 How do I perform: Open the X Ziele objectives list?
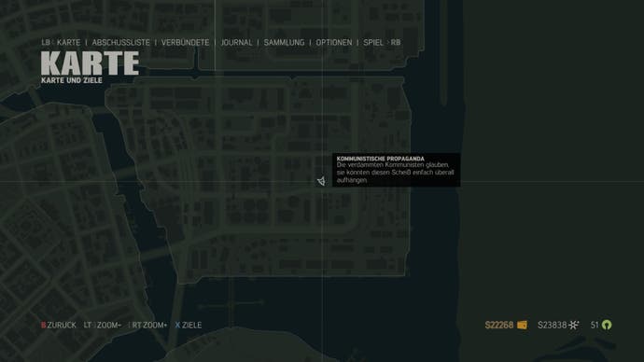(189, 325)
